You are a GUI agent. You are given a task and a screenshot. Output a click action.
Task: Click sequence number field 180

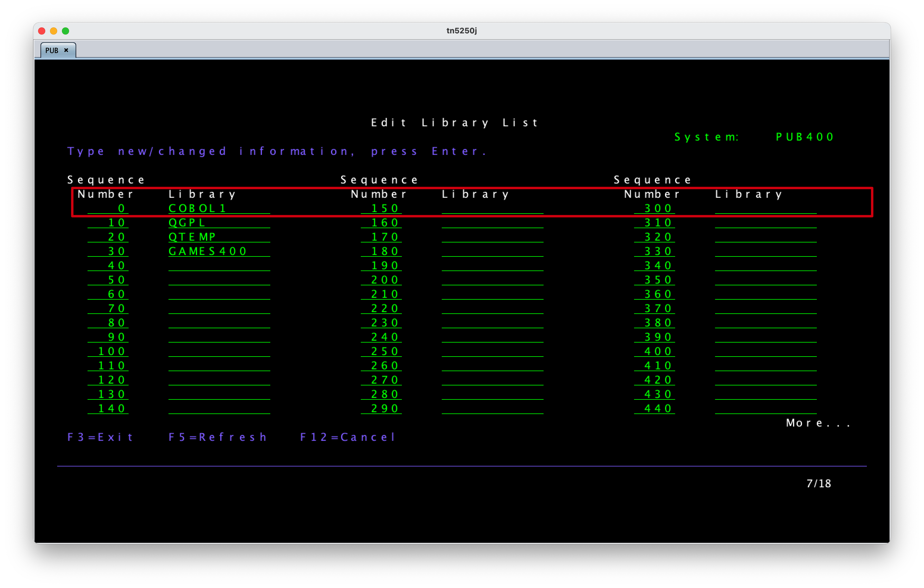coord(381,251)
